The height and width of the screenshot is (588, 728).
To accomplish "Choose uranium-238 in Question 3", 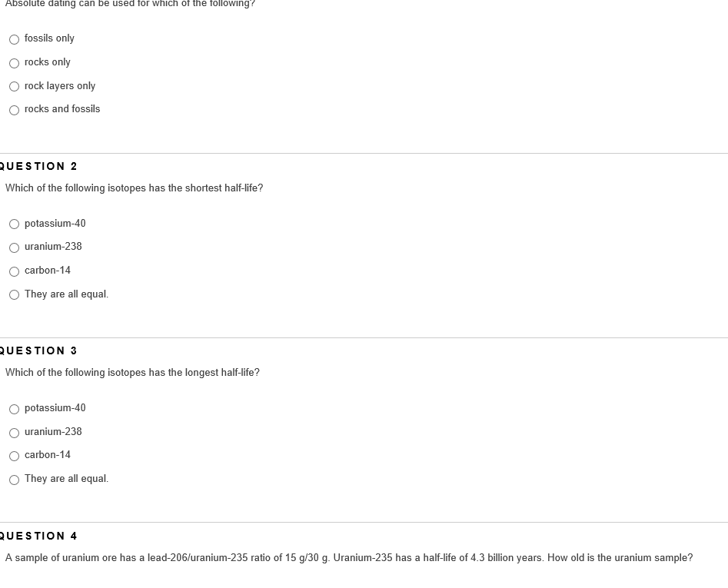I will point(15,433).
